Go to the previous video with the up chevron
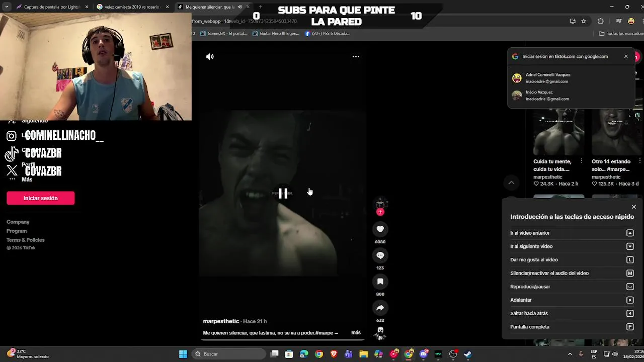The image size is (644, 362). click(x=511, y=183)
